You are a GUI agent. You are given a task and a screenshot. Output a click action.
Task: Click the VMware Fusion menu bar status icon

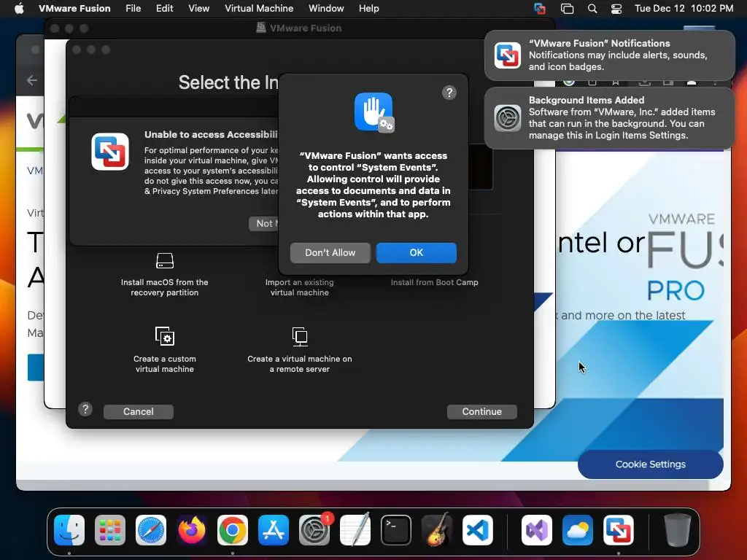click(x=539, y=8)
